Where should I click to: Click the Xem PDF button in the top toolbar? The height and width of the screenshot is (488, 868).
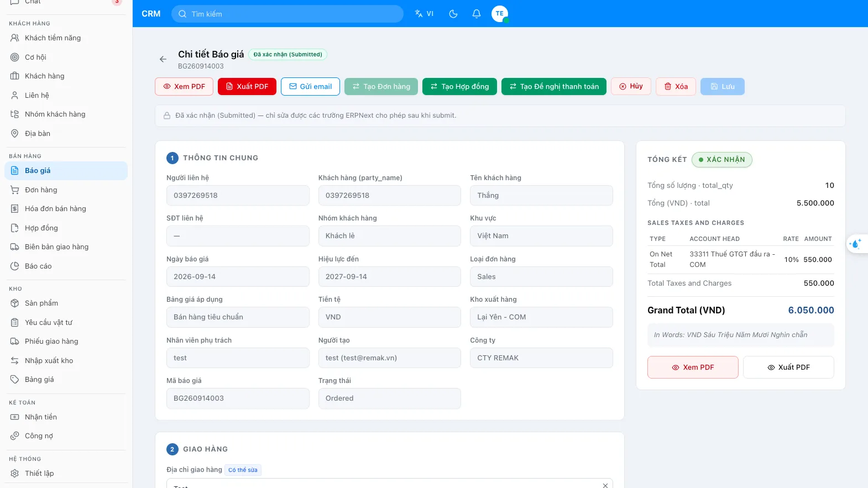(184, 87)
